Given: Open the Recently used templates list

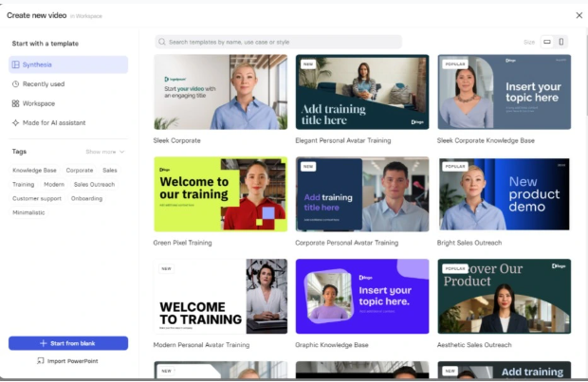Looking at the screenshot, I should pyautogui.click(x=68, y=84).
